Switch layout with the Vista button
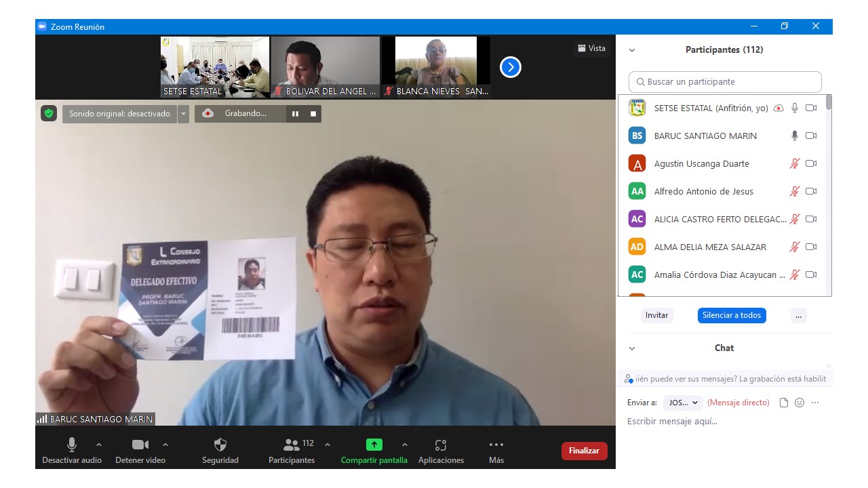 click(591, 48)
